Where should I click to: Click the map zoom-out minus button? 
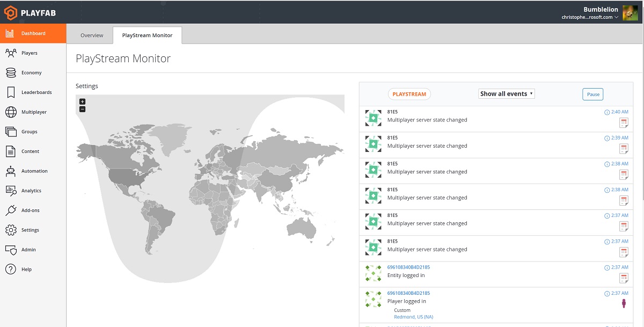[x=82, y=109]
